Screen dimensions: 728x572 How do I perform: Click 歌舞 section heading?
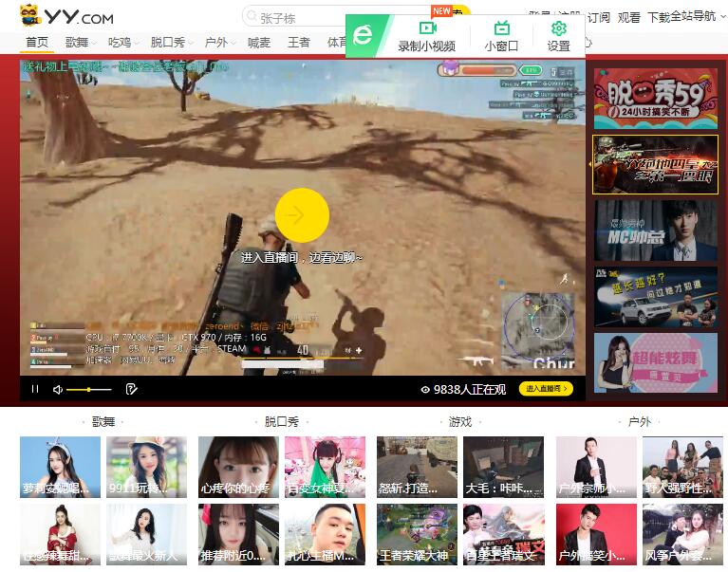coord(103,421)
